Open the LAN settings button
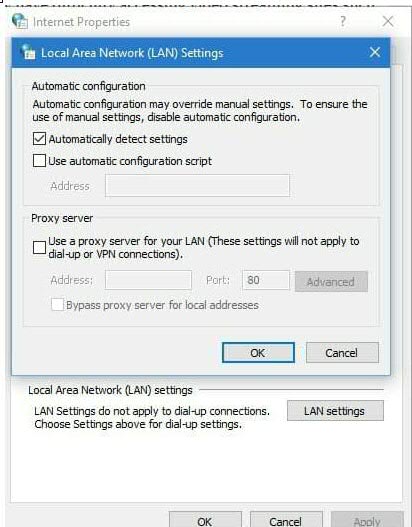 tap(335, 410)
